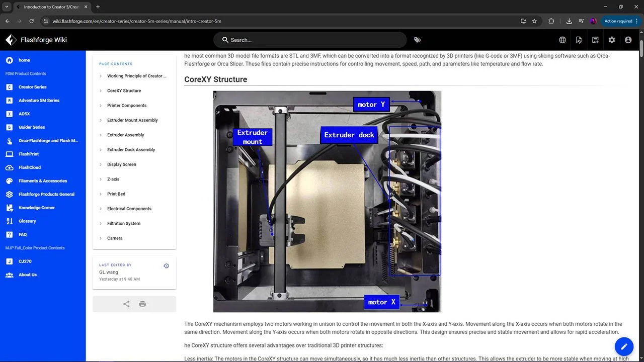Click the FlashCloud cloud icon
The image size is (644, 362).
(x=9, y=167)
